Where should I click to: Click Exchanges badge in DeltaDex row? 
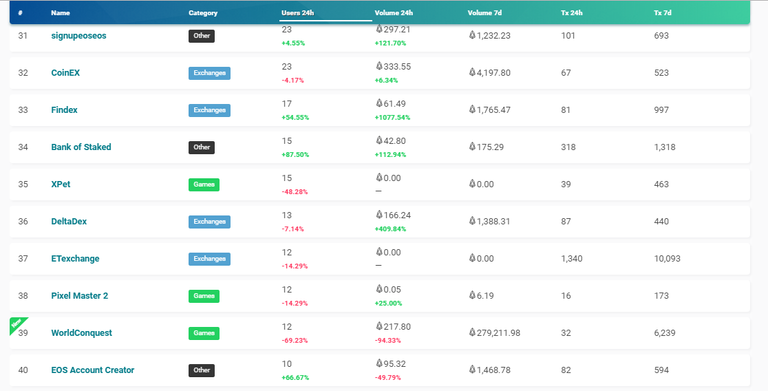(x=209, y=222)
